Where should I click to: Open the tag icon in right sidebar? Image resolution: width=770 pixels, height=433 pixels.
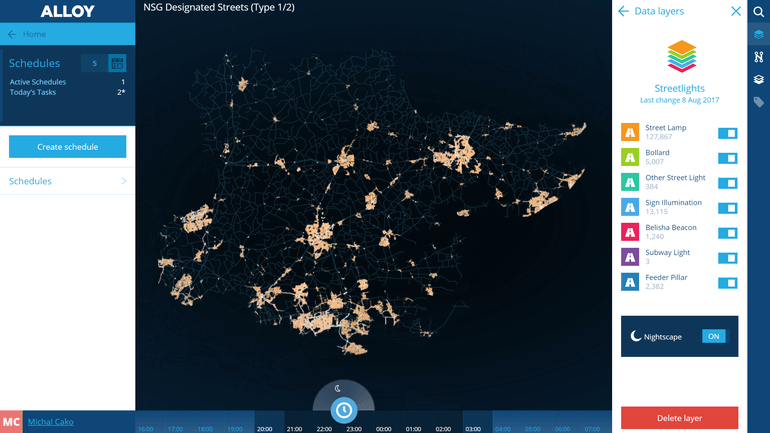[759, 102]
